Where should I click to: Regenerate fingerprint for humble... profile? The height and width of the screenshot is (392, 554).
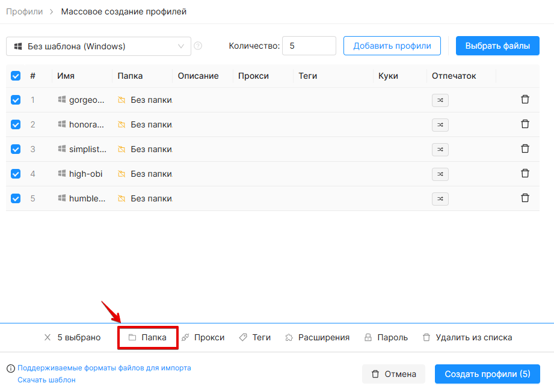tap(440, 199)
